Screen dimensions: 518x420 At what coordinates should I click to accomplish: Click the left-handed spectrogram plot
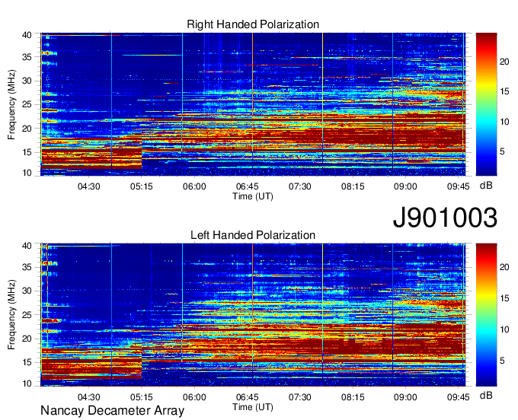point(253,315)
